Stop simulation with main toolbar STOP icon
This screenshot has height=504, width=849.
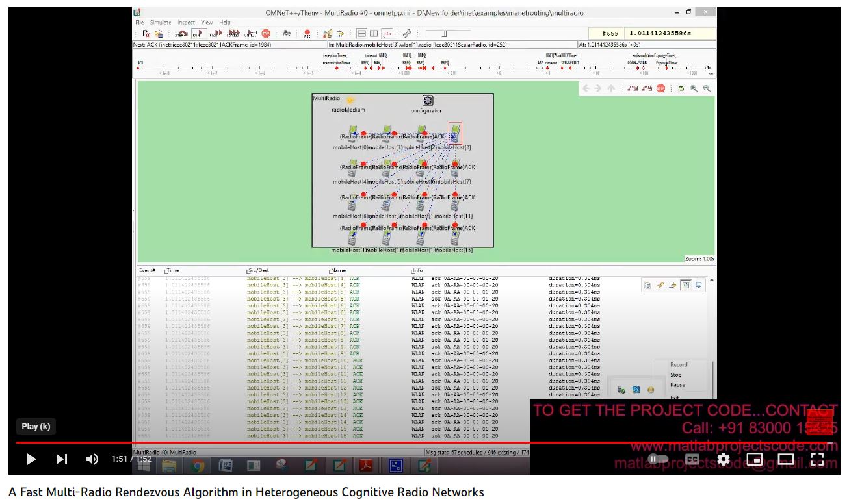click(266, 33)
